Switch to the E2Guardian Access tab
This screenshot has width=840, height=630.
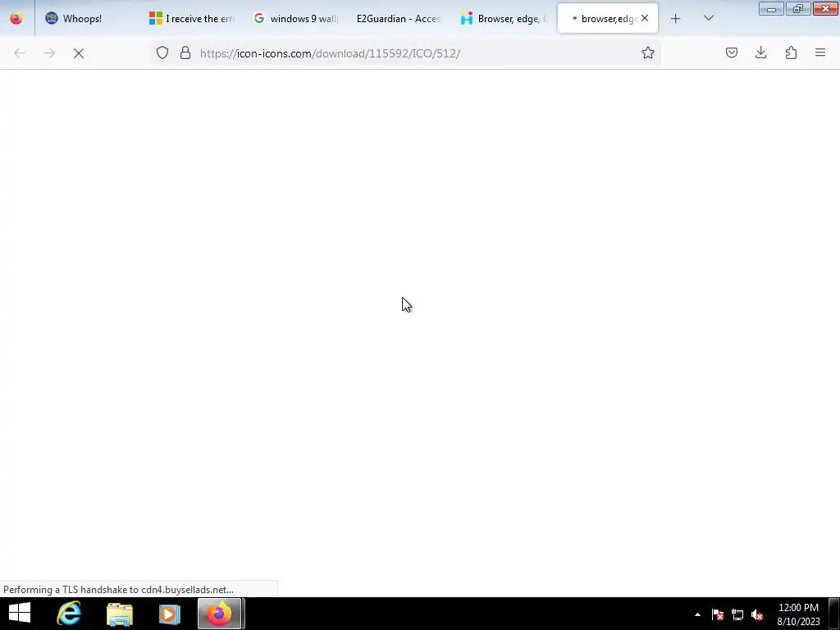[x=399, y=19]
